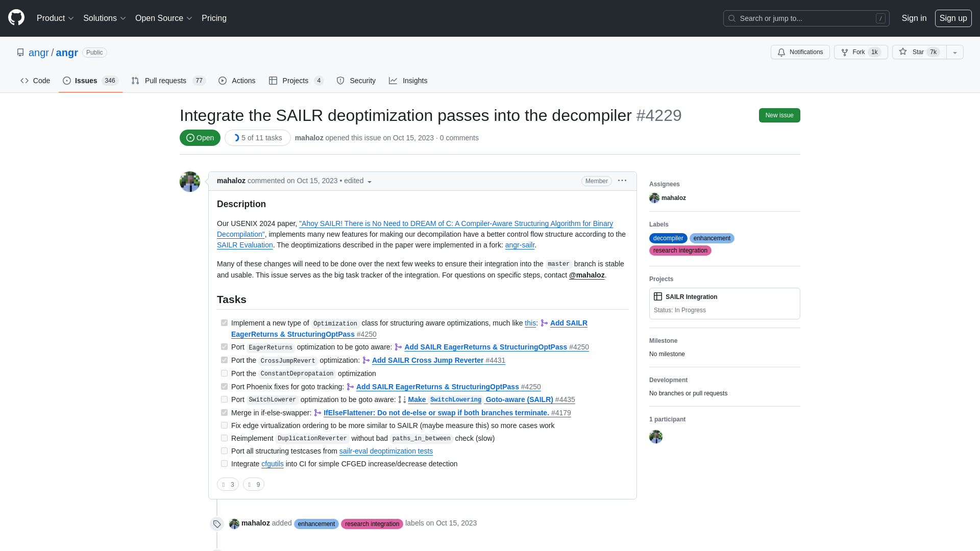
Task: Open the Pull requests tab
Action: [x=167, y=81]
